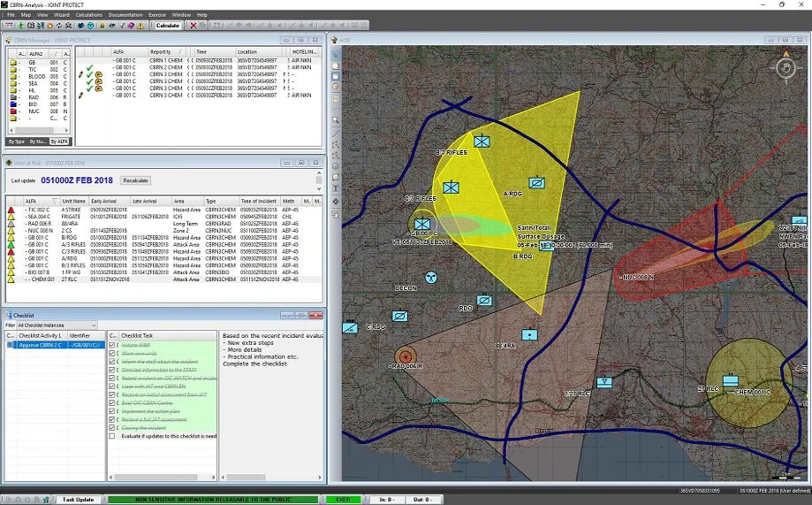This screenshot has height=505, width=812.
Task: Click the pan hand compass control on map
Action: click(786, 68)
